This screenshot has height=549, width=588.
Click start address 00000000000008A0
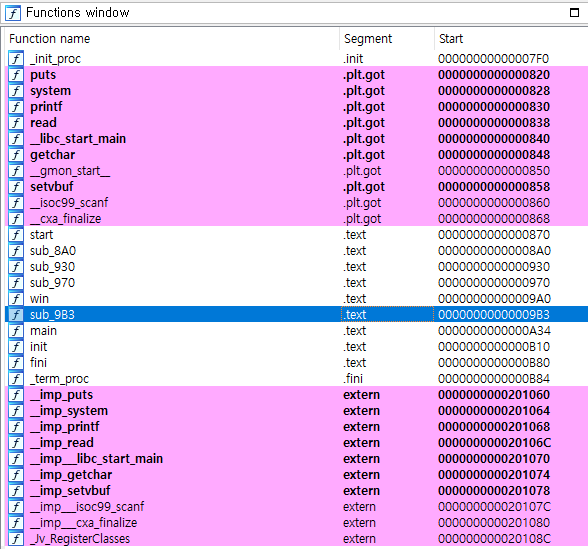(494, 251)
